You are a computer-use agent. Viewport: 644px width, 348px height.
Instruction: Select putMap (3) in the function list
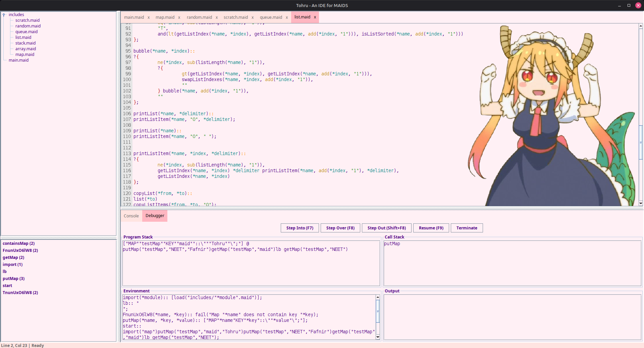(14, 279)
